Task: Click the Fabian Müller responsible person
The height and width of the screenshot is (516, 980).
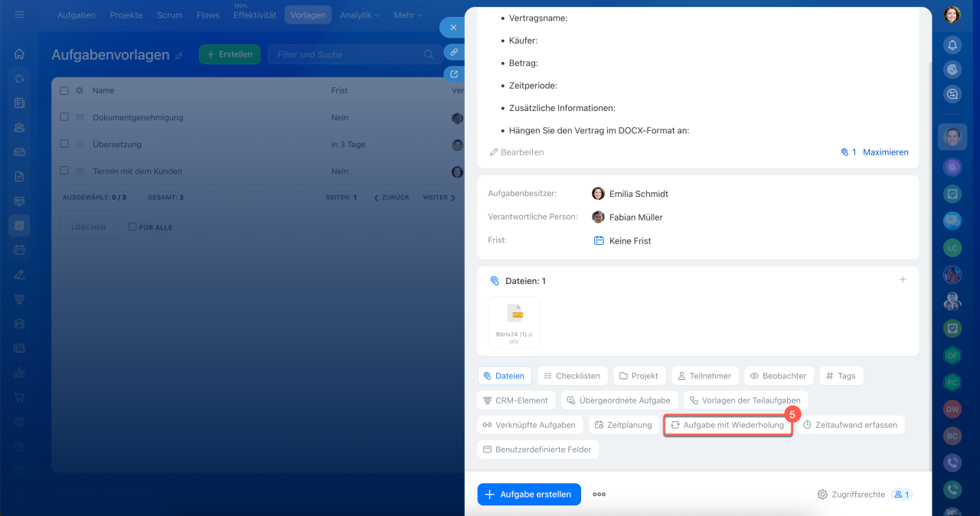Action: [636, 217]
